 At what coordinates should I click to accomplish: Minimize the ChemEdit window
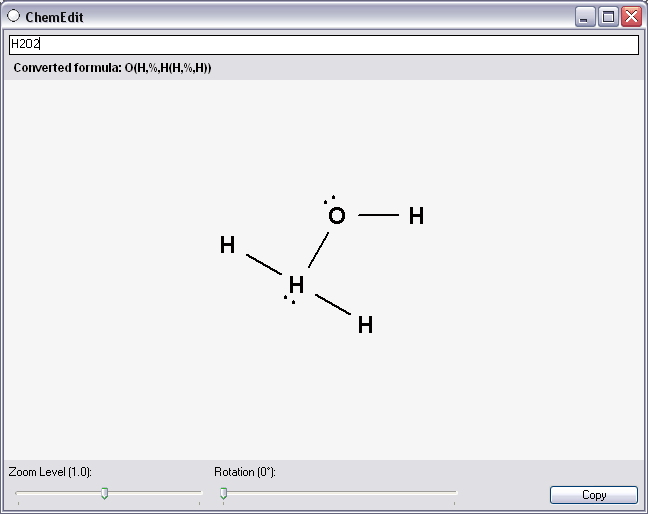pos(585,17)
